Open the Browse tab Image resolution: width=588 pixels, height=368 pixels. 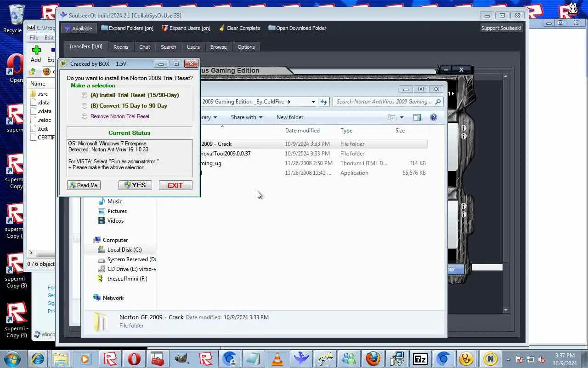pos(218,47)
